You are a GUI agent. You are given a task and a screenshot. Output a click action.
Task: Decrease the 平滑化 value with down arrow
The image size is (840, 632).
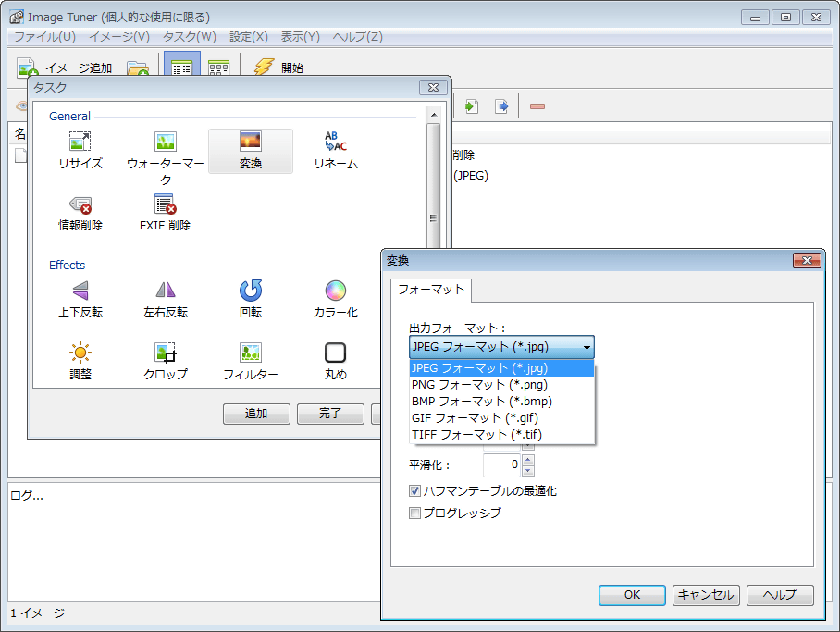pos(528,471)
